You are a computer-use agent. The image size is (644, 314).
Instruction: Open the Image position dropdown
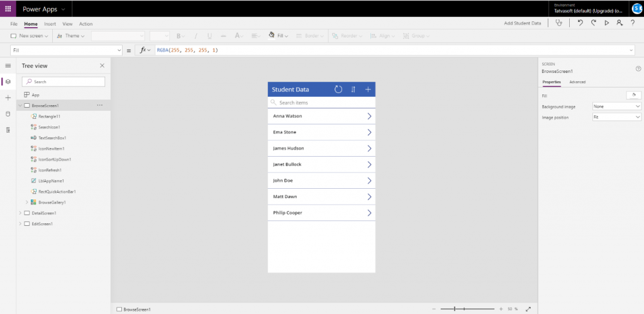pos(616,117)
